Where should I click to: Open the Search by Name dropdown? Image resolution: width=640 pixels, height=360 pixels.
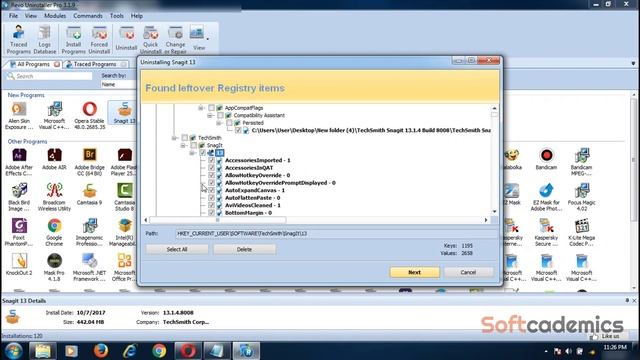(x=118, y=84)
